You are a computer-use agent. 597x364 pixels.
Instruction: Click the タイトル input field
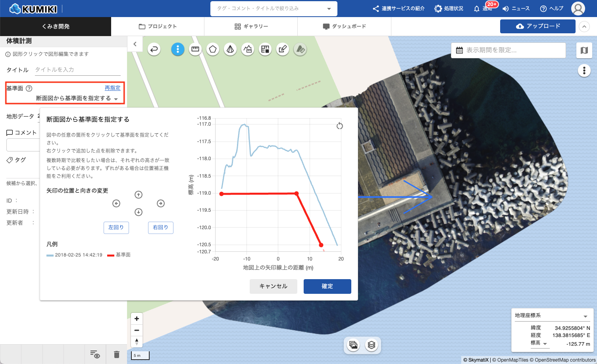[77, 70]
